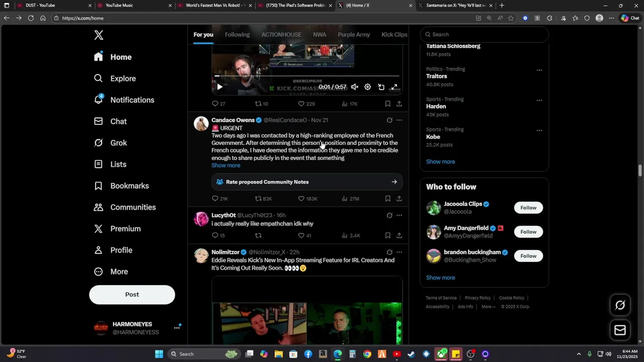Switch to the AC7IONHOUSE tab
This screenshot has width=644, height=362.
click(x=281, y=35)
